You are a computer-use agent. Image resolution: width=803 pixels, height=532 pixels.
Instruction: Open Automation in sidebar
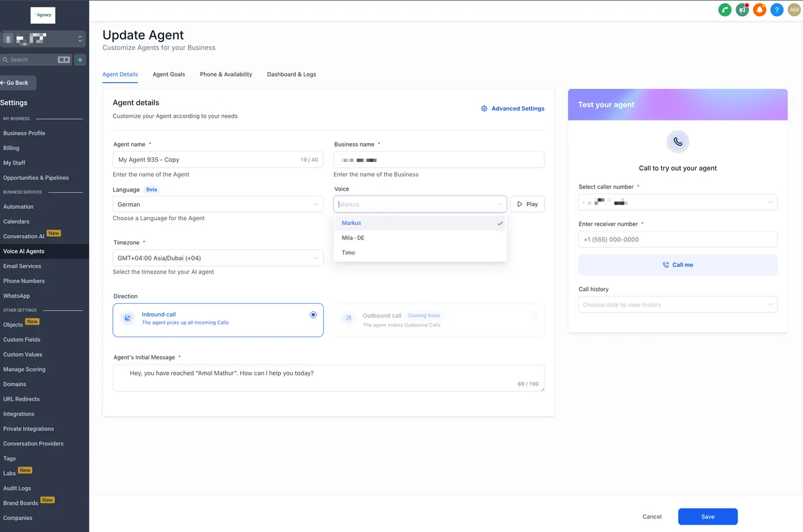point(18,207)
